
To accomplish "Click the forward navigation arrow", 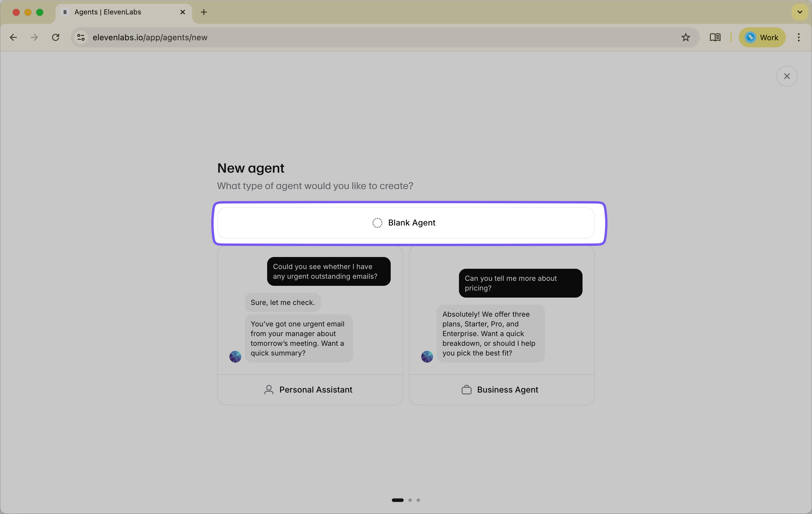I will click(x=34, y=37).
